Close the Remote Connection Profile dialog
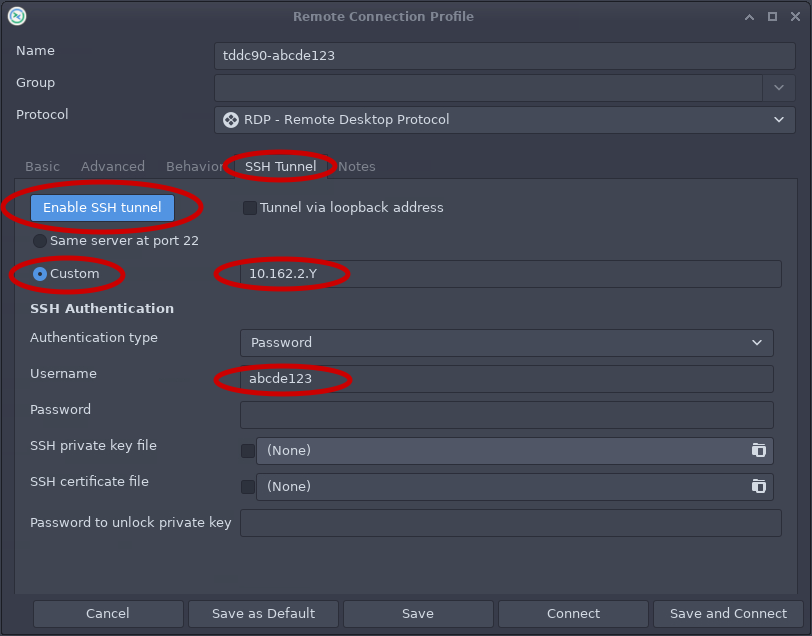 pos(794,16)
